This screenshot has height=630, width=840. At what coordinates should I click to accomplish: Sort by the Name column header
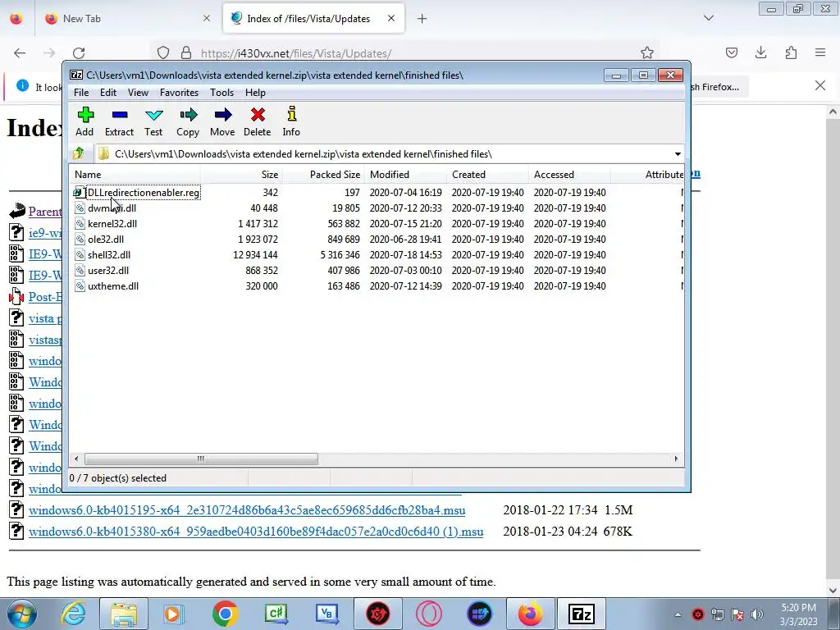pyautogui.click(x=135, y=175)
